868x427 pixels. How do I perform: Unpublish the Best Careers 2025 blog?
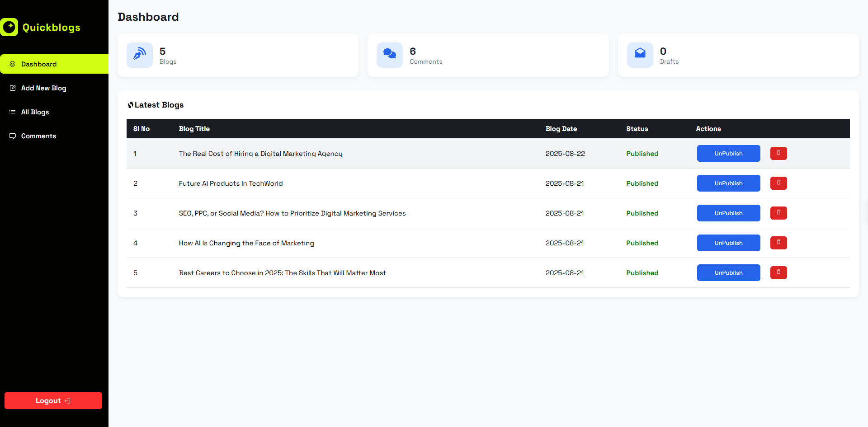pyautogui.click(x=728, y=272)
